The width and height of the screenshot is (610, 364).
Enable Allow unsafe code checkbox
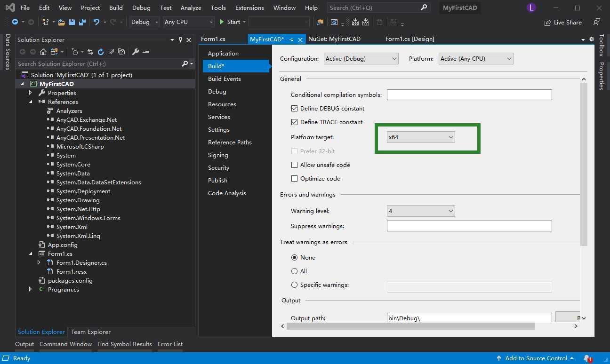point(295,165)
